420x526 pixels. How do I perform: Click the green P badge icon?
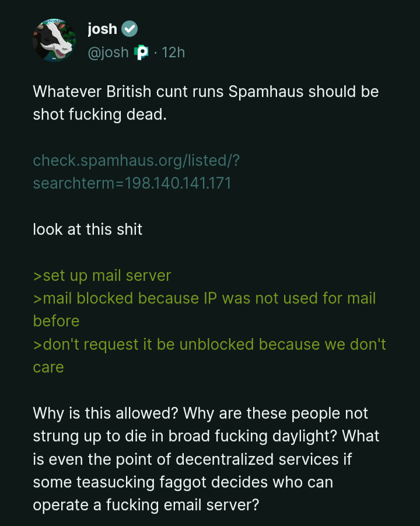tap(141, 53)
